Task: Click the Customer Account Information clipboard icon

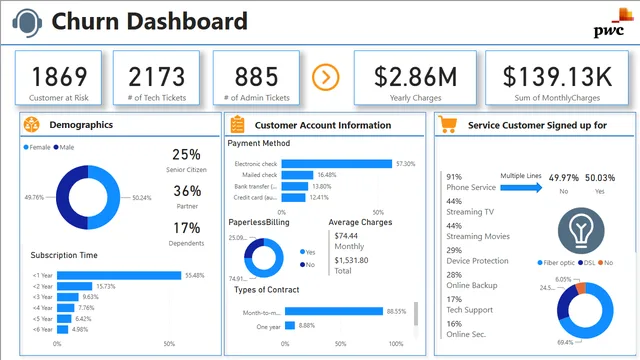Action: [x=238, y=124]
